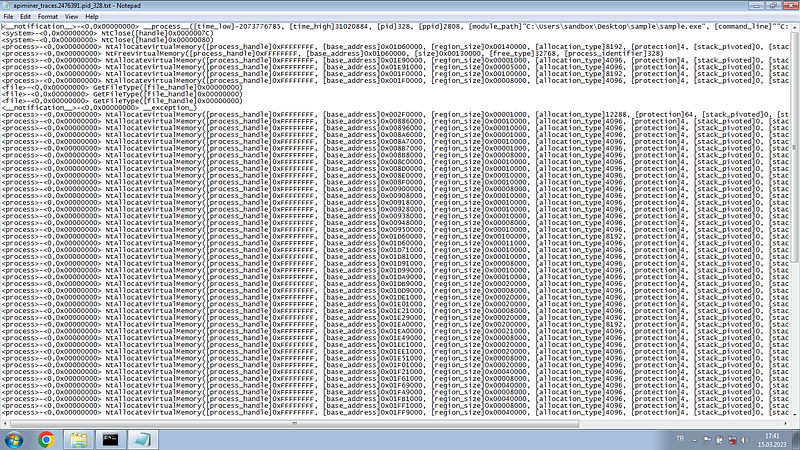
Task: Click the line with base_address 0x00950000
Action: [x=395, y=230]
